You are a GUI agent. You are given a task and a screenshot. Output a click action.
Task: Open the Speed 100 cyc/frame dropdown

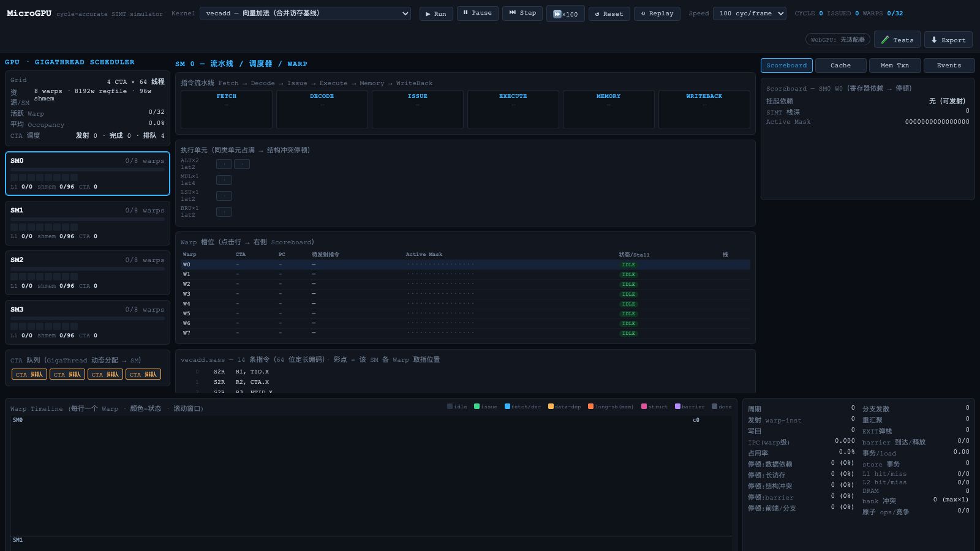pos(750,13)
